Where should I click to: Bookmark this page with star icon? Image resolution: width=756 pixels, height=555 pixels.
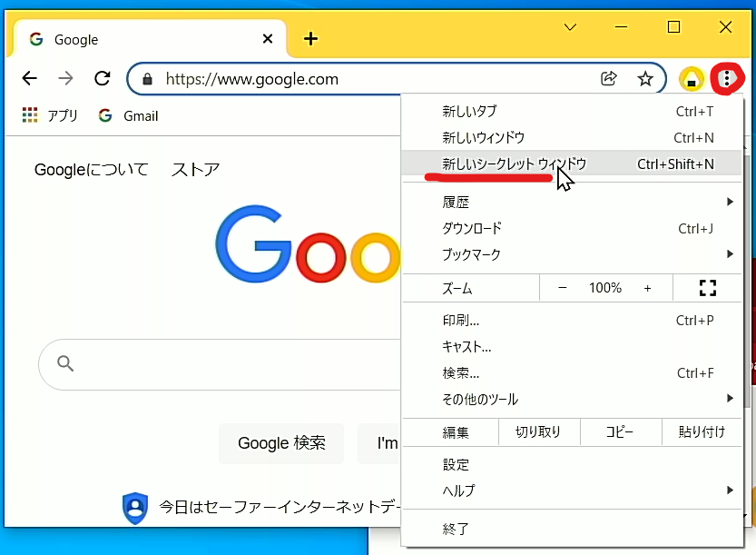[644, 78]
